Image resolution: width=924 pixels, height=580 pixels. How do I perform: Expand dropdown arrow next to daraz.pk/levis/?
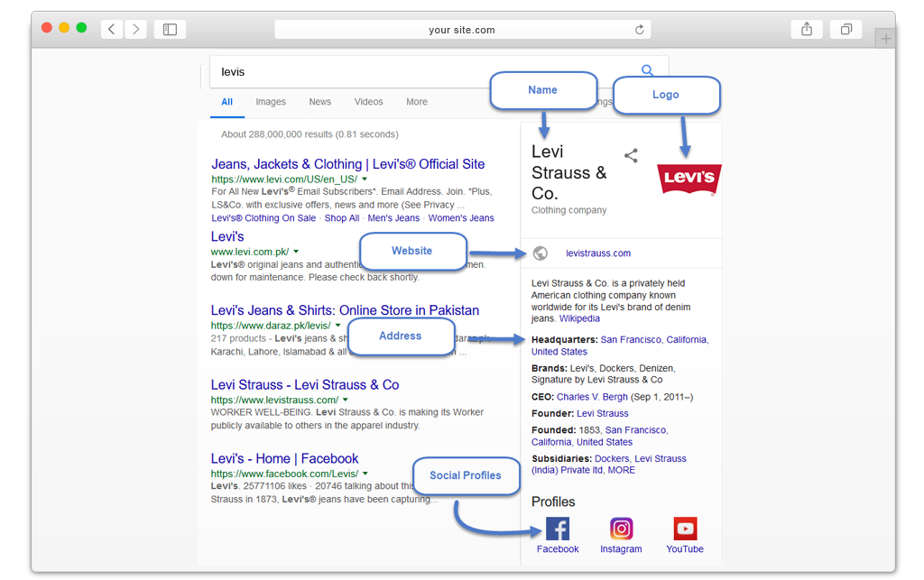(338, 325)
